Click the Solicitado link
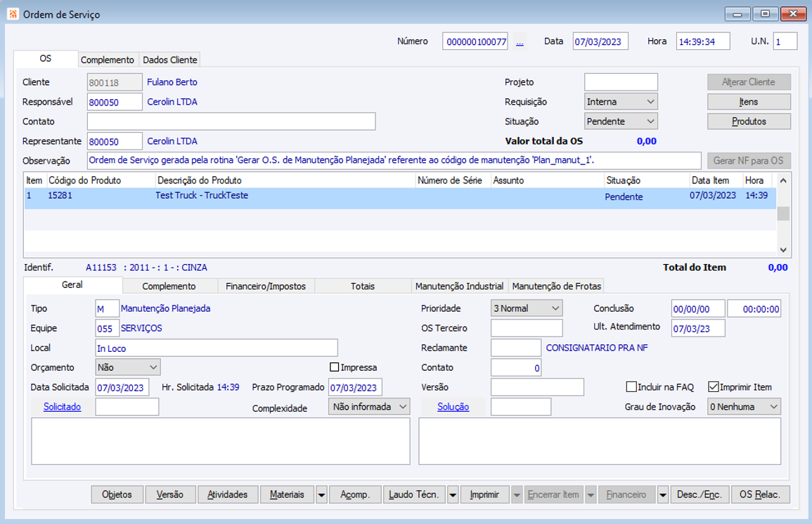Image resolution: width=812 pixels, height=524 pixels. [x=62, y=407]
